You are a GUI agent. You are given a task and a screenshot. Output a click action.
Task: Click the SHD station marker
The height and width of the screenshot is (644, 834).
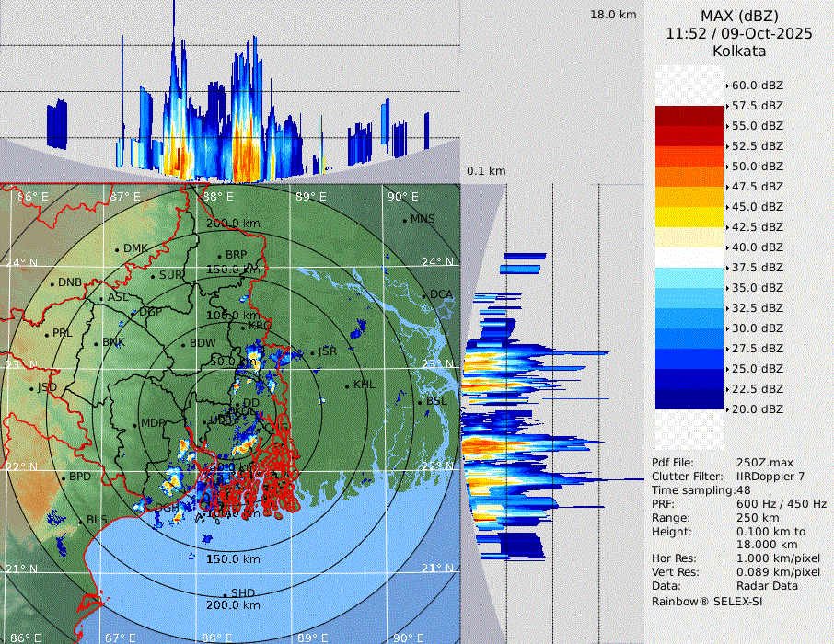pyautogui.click(x=225, y=594)
